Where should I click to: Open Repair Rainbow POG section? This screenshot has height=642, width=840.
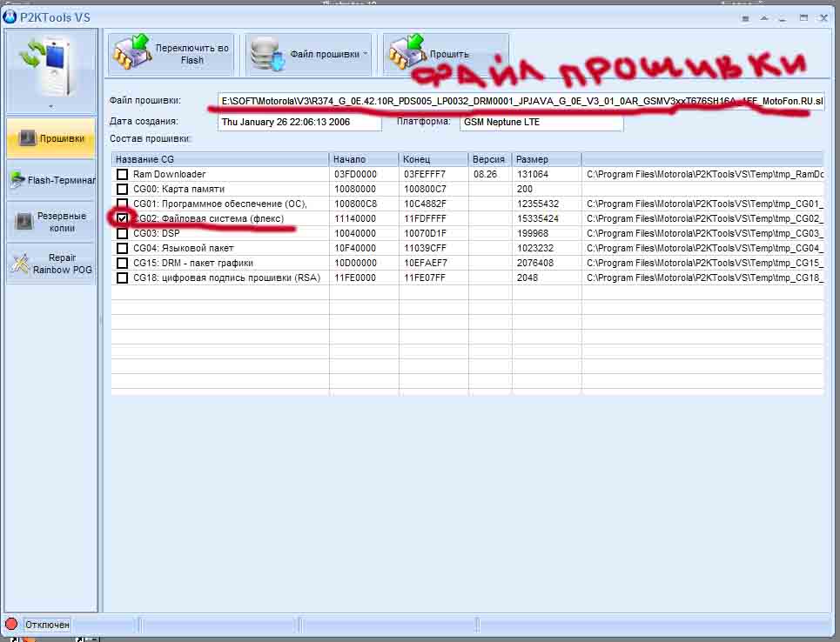pyautogui.click(x=51, y=263)
